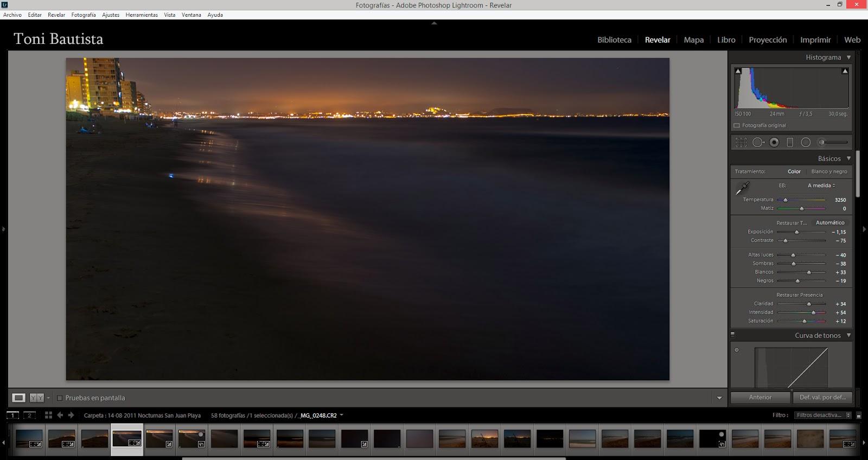Hide the top module panel arrow
Image resolution: width=868 pixels, height=460 pixels.
[433, 23]
